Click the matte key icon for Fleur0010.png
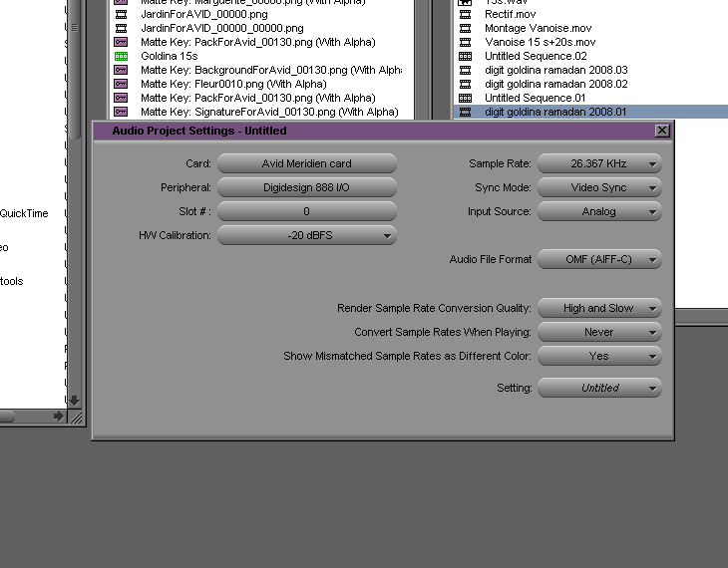728x568 pixels. [x=121, y=84]
